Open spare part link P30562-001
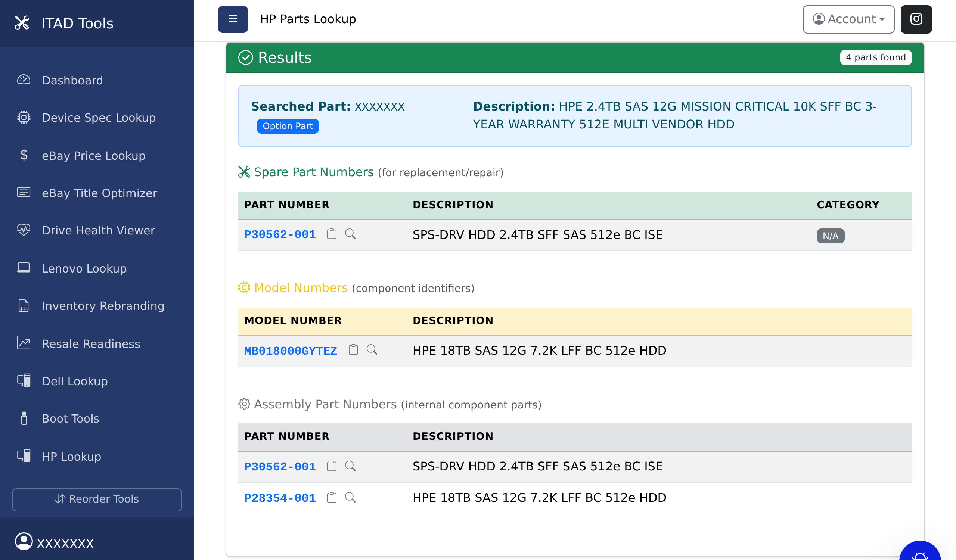956x560 pixels. click(x=280, y=235)
